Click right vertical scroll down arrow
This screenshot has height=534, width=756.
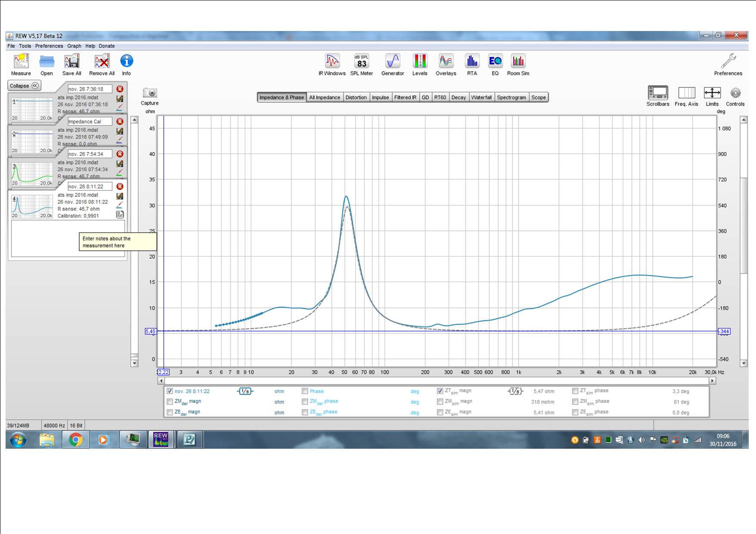coord(744,363)
